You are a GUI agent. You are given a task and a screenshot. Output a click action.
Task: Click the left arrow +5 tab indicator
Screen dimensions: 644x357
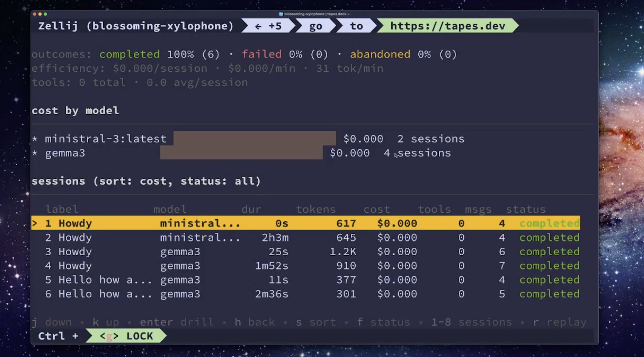point(268,26)
